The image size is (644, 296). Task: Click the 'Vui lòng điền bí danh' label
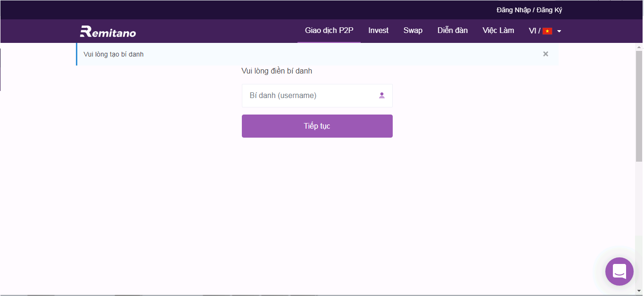(277, 71)
